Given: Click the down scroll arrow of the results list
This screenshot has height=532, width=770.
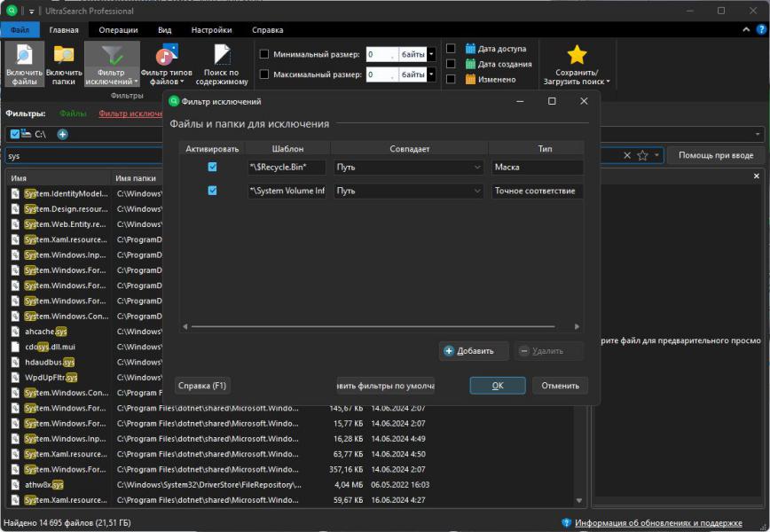Looking at the screenshot, I should 579,501.
